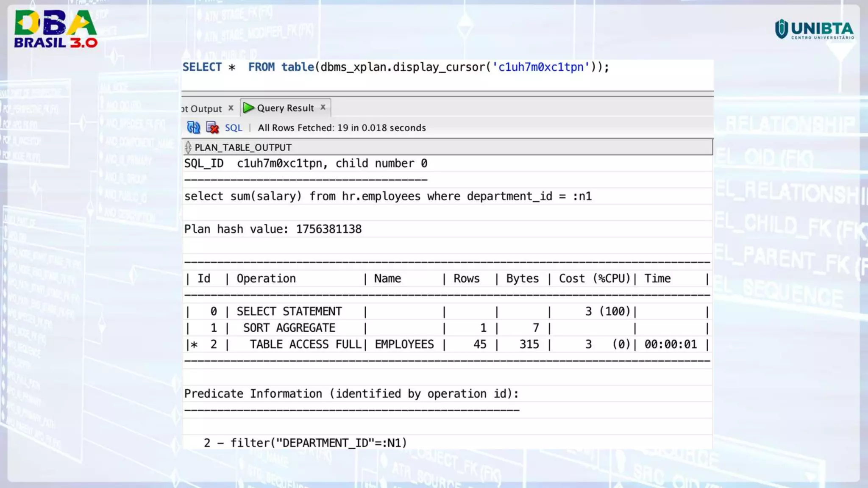Click the PLAN_TABLE_OUTPUT column sort icon
Viewport: 868px width, 488px height.
(x=188, y=147)
